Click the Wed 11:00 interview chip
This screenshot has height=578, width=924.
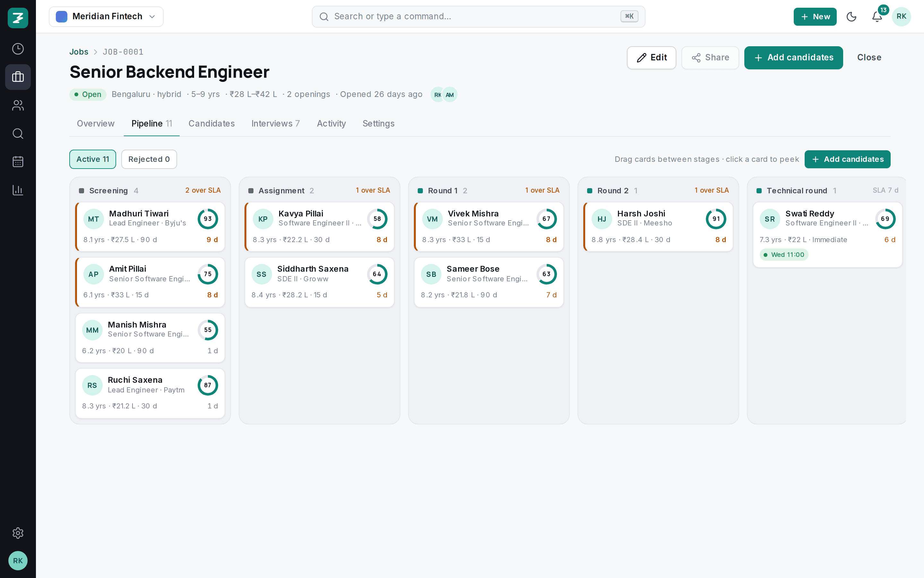pyautogui.click(x=784, y=255)
